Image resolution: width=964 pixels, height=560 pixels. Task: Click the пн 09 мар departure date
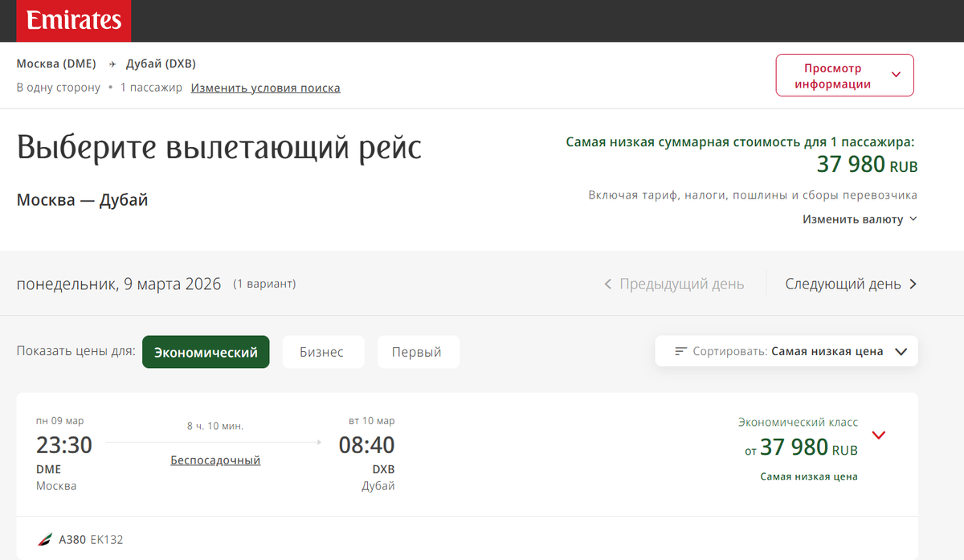[x=59, y=421]
